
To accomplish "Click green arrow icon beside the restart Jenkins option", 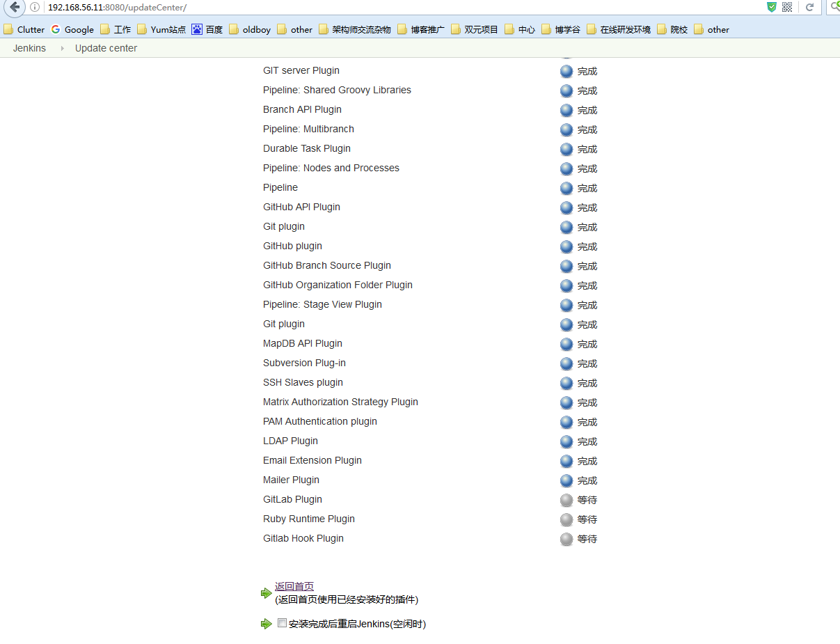I will (266, 624).
